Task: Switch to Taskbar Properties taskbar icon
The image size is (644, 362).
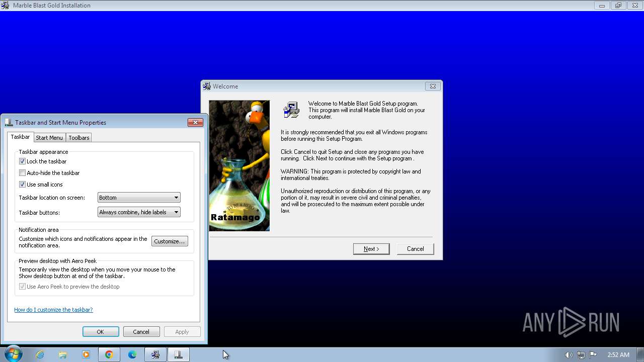Action: [x=179, y=354]
